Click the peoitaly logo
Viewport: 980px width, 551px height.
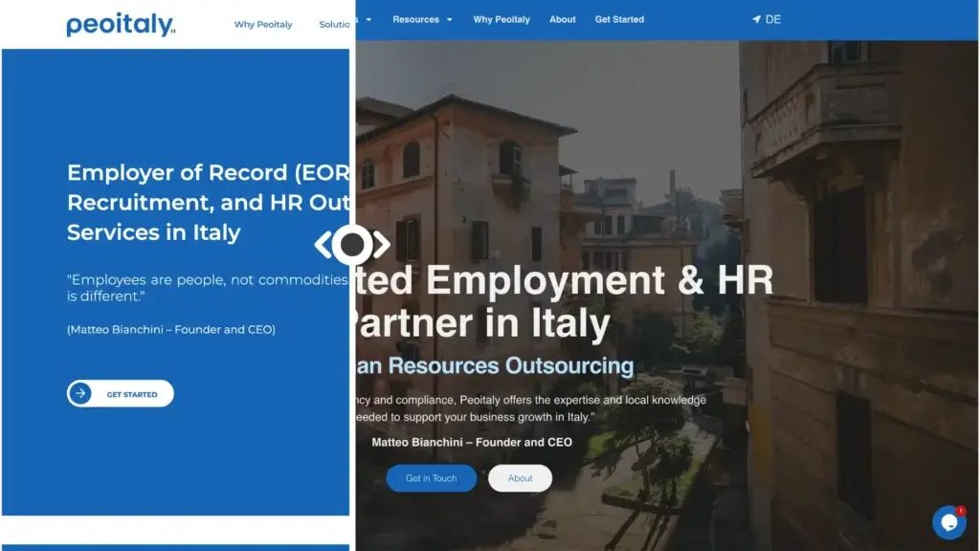[x=121, y=24]
